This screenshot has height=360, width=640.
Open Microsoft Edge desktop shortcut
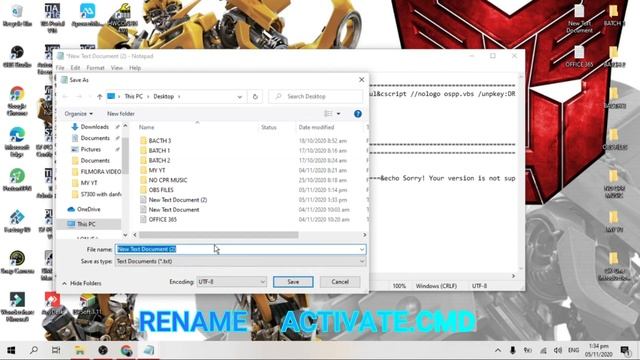[x=17, y=142]
